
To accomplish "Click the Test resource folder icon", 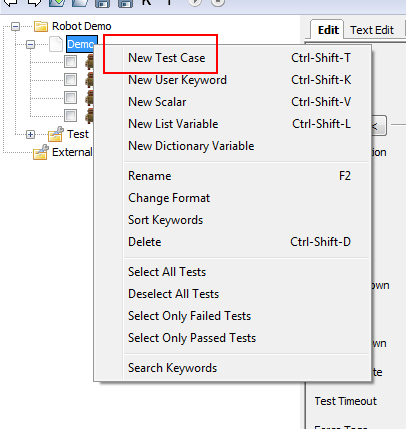I will 56,134.
